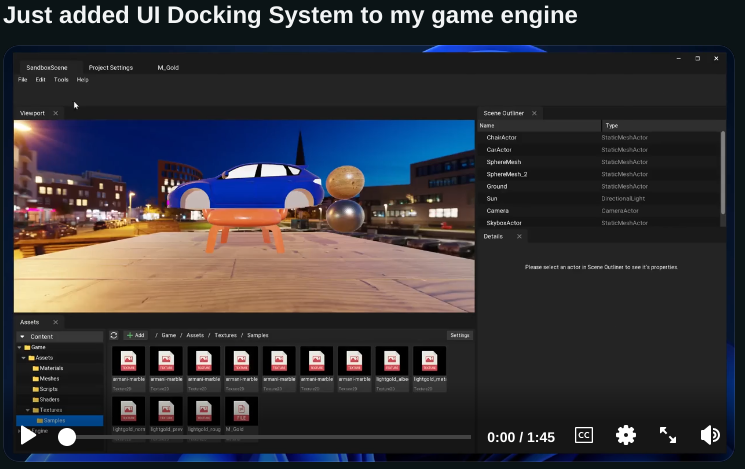The width and height of the screenshot is (745, 469).
Task: Close the Details panel tab
Action: tap(519, 236)
